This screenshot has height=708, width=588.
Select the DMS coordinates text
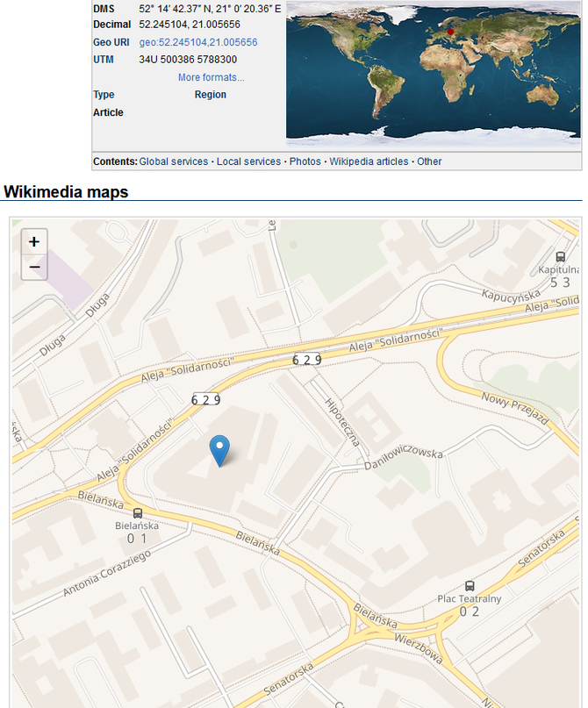point(210,9)
